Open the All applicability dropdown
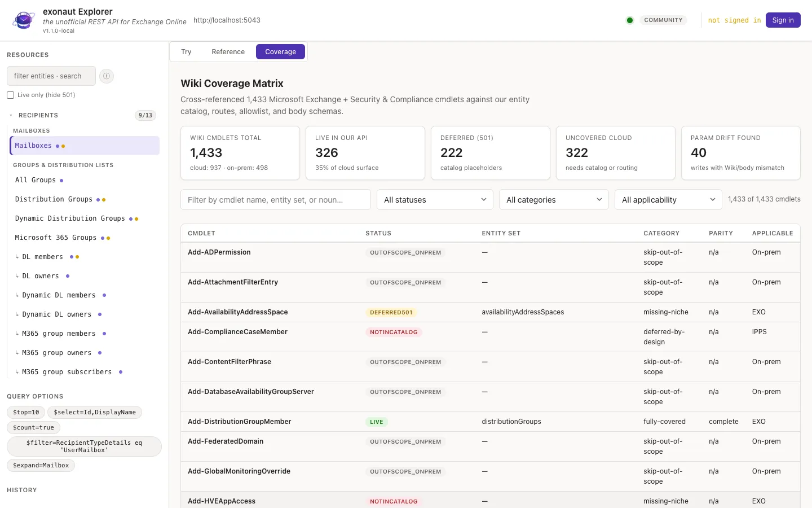The height and width of the screenshot is (508, 812). coord(668,200)
